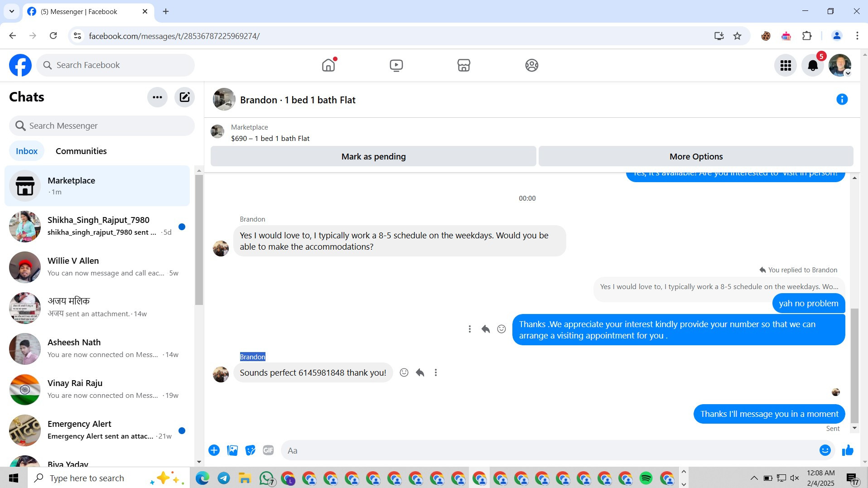
Task: Open more options for 'Thanks .We appreciate' message
Action: point(470,329)
